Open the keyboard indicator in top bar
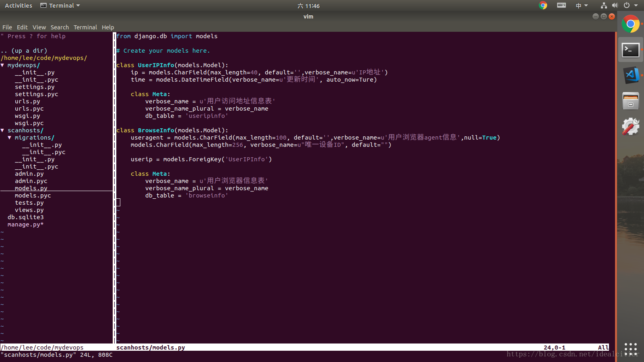Screen dimensions: 644x362 tap(561, 6)
